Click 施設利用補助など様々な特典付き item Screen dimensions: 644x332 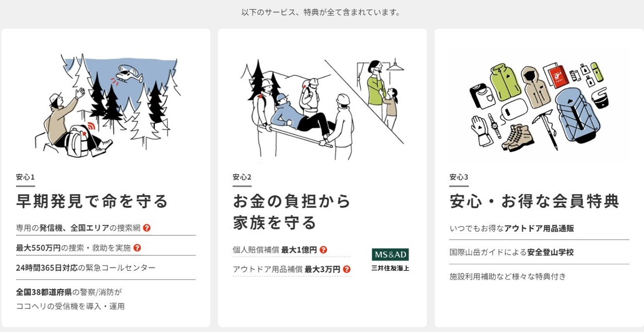pos(508,276)
